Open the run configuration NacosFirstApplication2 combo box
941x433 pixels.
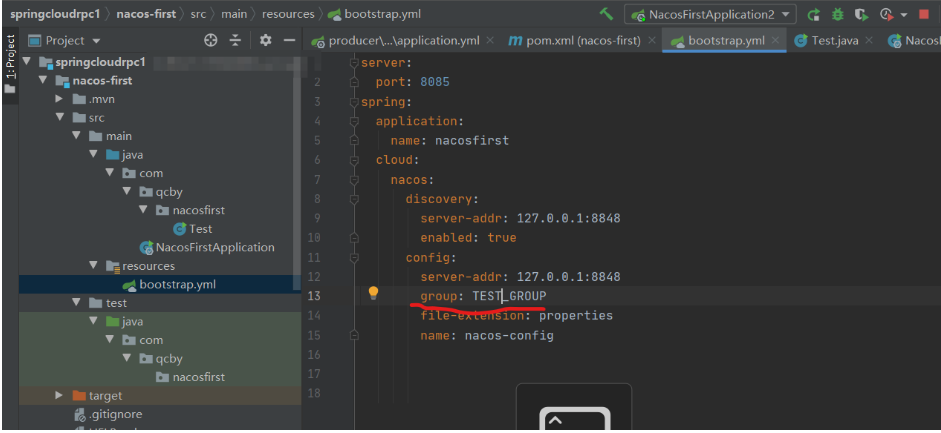(710, 14)
